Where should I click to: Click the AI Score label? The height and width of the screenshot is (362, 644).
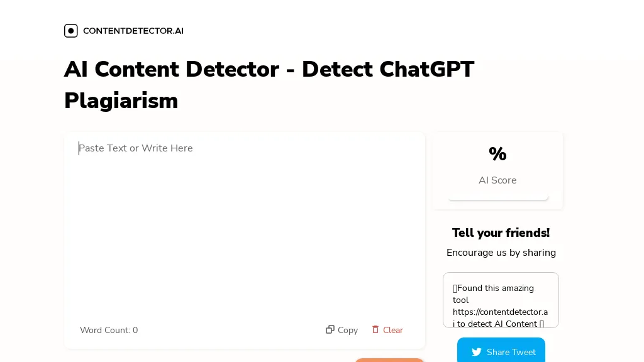coord(497,180)
